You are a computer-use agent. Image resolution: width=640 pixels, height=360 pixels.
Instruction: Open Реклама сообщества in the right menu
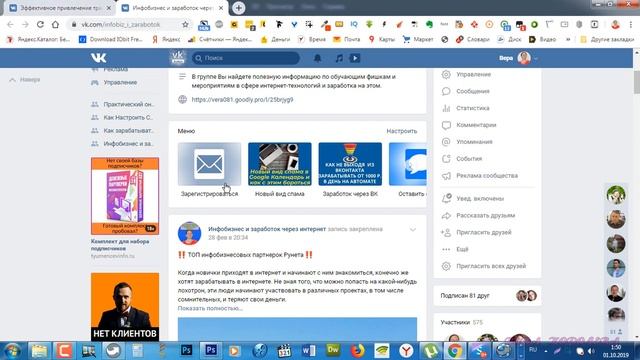[x=487, y=176]
